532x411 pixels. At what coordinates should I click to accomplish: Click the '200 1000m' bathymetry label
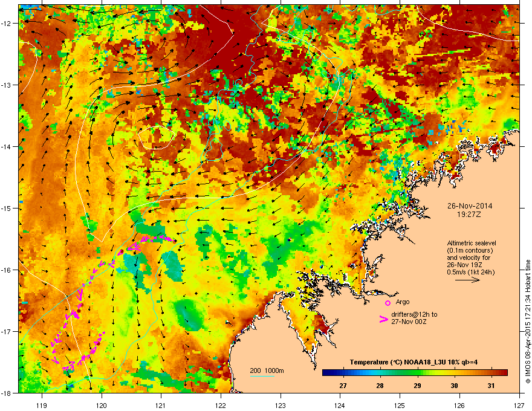[x=267, y=371]
